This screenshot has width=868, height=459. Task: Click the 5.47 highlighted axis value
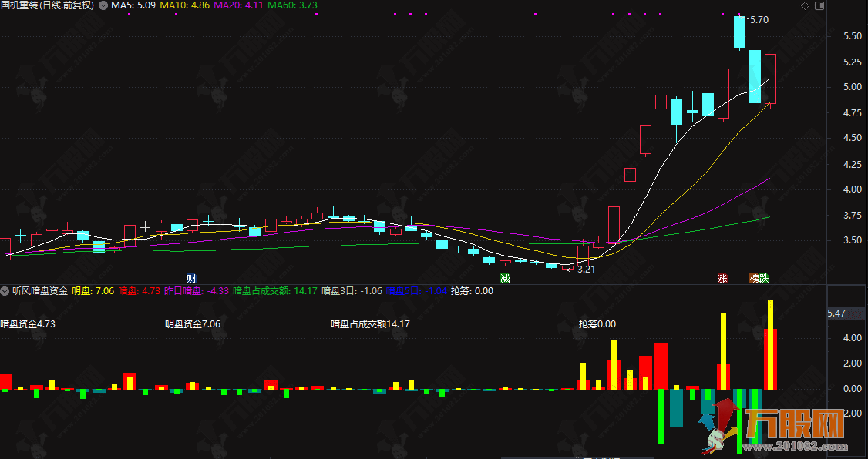(836, 313)
